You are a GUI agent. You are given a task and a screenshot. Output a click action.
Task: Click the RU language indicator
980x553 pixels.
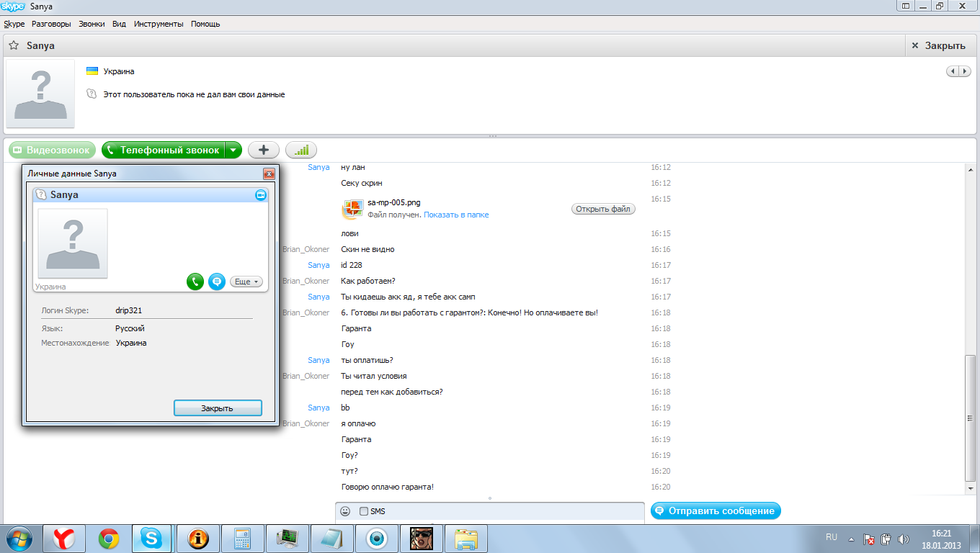tap(832, 537)
